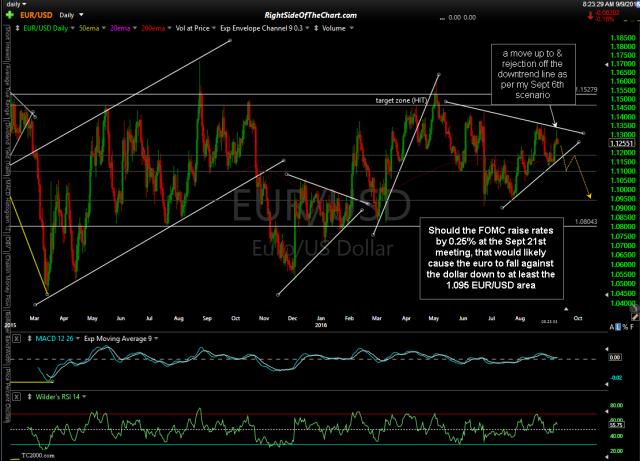Expand the MACD 12 26 dropdown arrow
The image size is (640, 461).
[x=78, y=339]
